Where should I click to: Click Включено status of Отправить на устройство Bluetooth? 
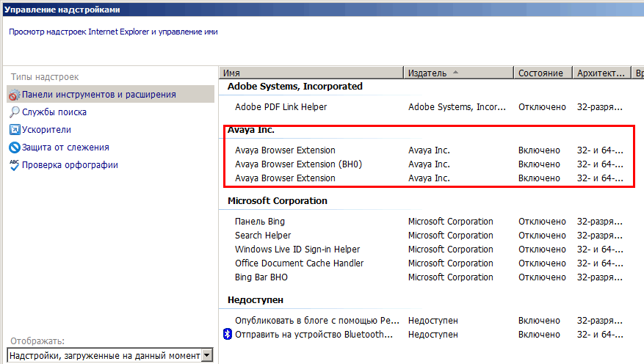pos(539,335)
